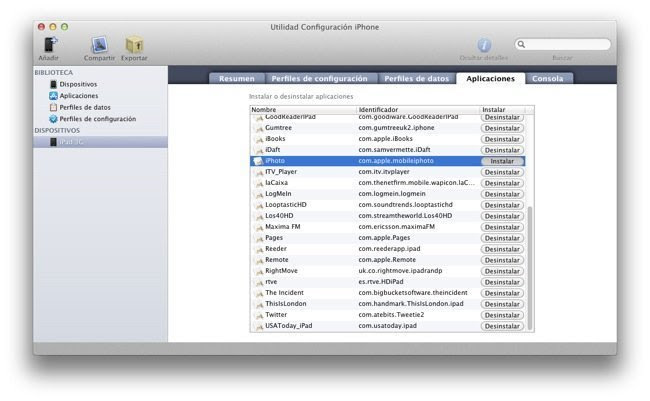Uninstall Gumtree with its Desinstalar button

click(502, 128)
